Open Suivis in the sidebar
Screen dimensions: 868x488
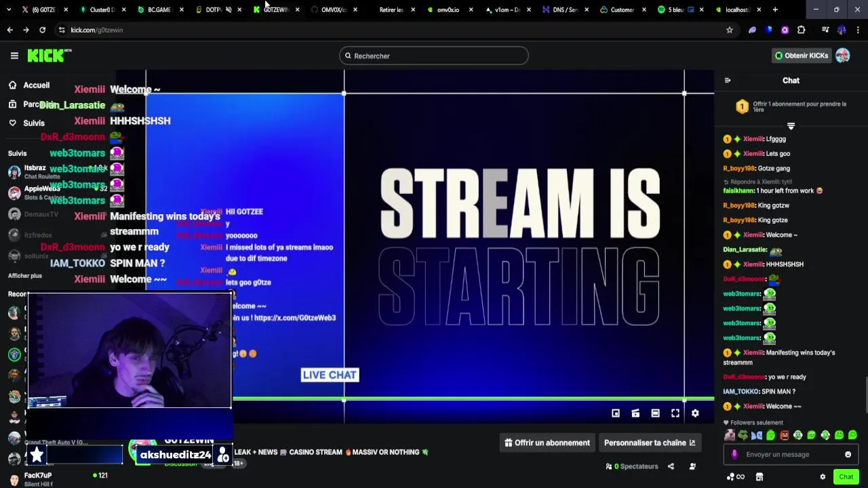(x=26, y=123)
